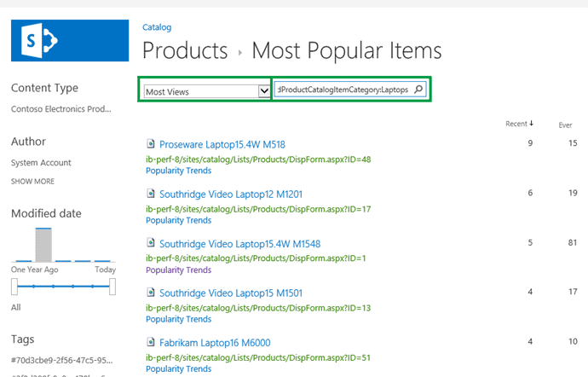Click file icon beside Southridge Video Laptop15 M1501
The height and width of the screenshot is (377, 588).
coord(151,293)
